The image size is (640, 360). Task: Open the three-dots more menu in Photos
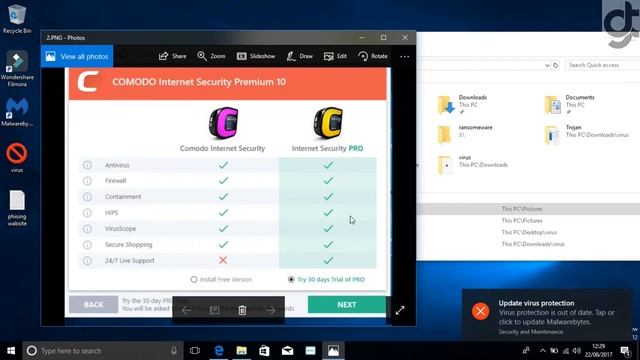pyautogui.click(x=404, y=57)
